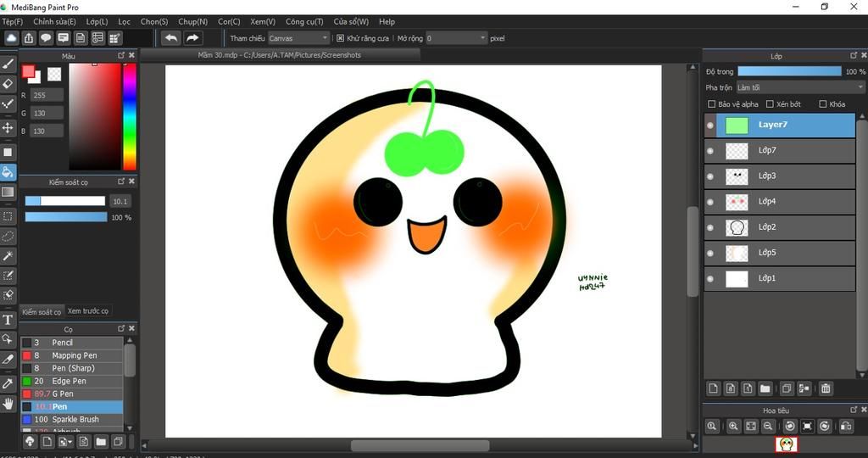
Task: Click the Măm 30.mdp document tab
Action: click(x=280, y=55)
